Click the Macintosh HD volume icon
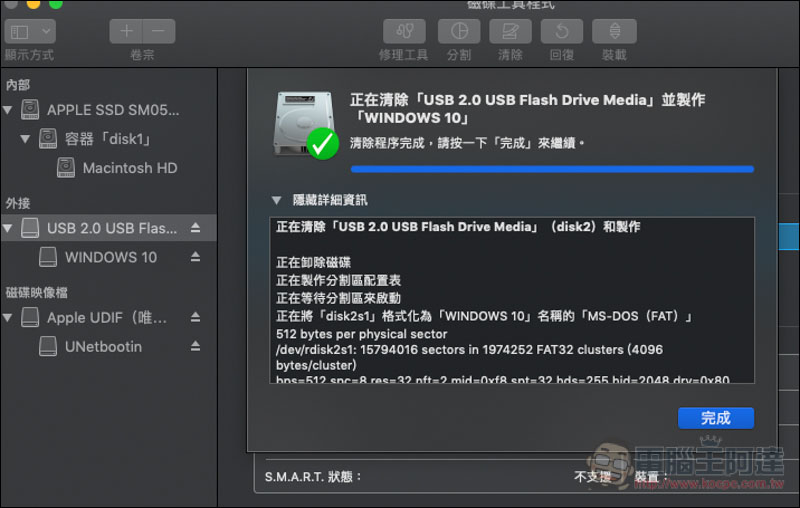Image resolution: width=800 pixels, height=508 pixels. [66, 168]
